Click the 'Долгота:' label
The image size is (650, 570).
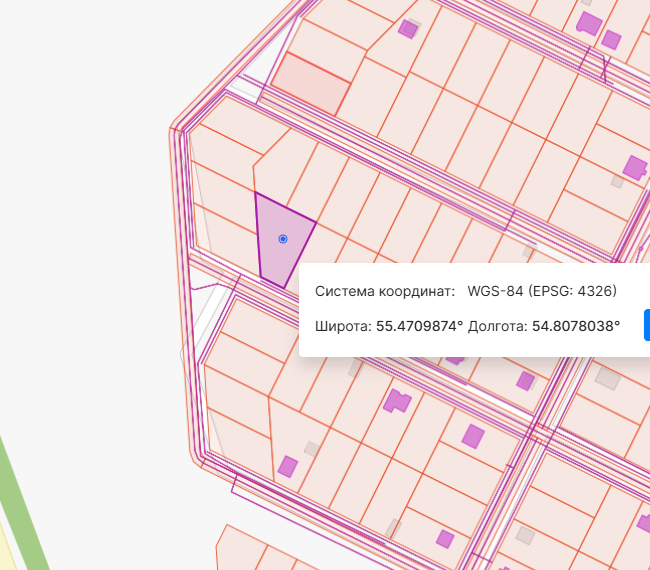click(497, 326)
